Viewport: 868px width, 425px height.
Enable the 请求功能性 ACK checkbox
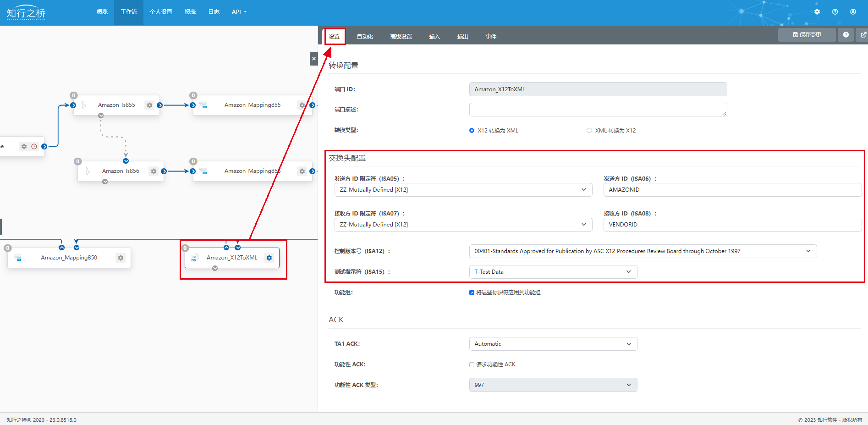point(472,364)
